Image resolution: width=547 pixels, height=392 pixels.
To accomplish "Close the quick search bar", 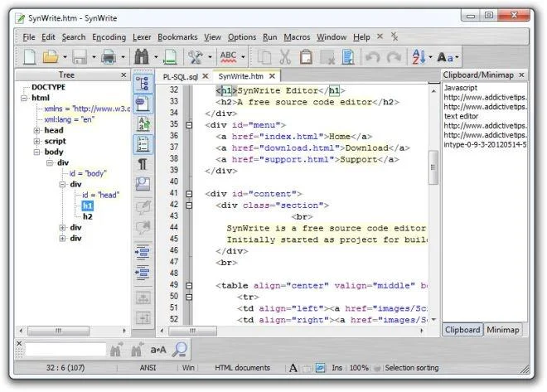I will [19, 344].
